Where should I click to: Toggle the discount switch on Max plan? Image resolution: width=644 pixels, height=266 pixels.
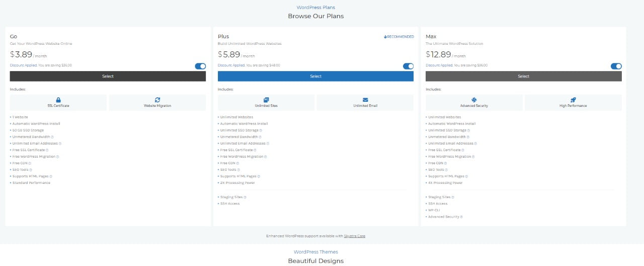tap(616, 66)
